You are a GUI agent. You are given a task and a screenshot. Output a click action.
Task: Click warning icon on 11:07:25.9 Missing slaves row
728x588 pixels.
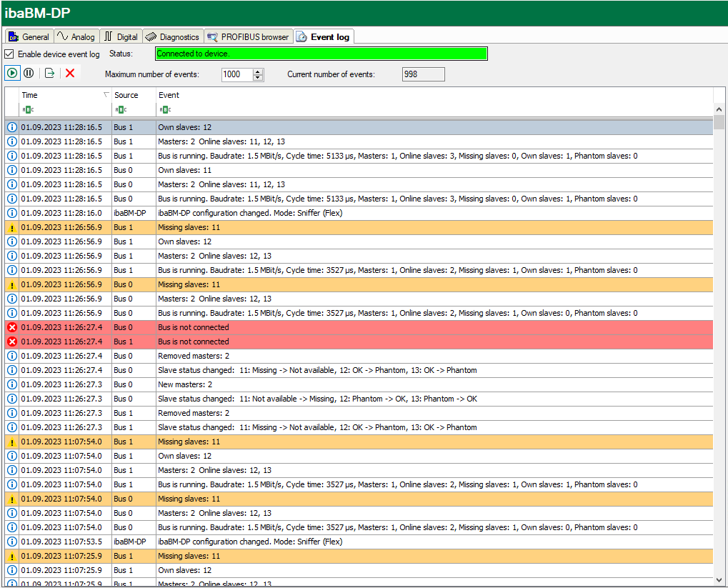click(x=12, y=556)
